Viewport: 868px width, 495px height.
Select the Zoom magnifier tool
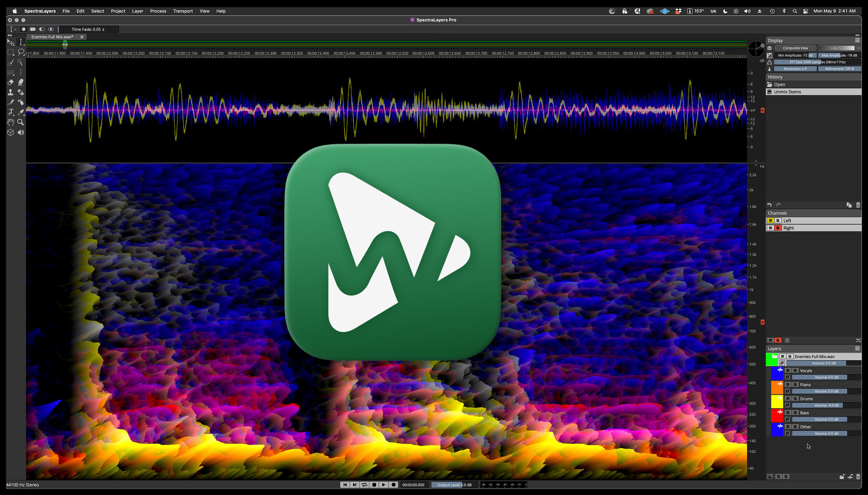coord(21,122)
